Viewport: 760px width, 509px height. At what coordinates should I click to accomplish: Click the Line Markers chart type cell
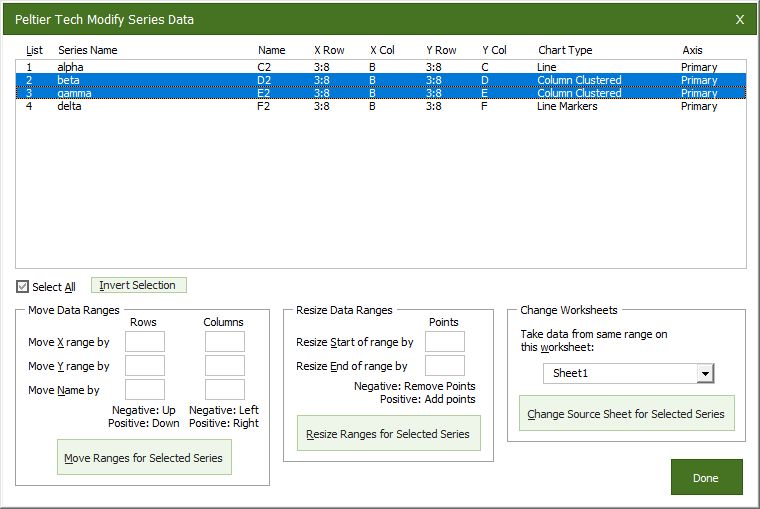567,106
